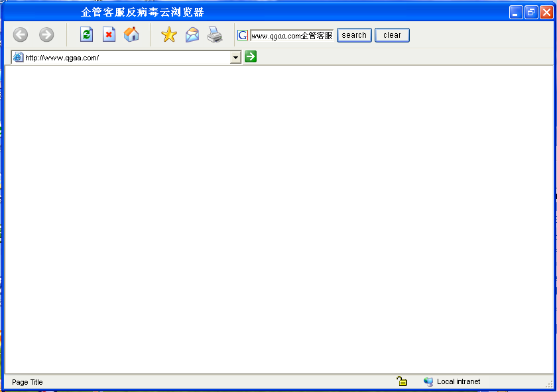Click the green Go arrow button
Image resolution: width=557 pixels, height=392 pixels.
251,56
